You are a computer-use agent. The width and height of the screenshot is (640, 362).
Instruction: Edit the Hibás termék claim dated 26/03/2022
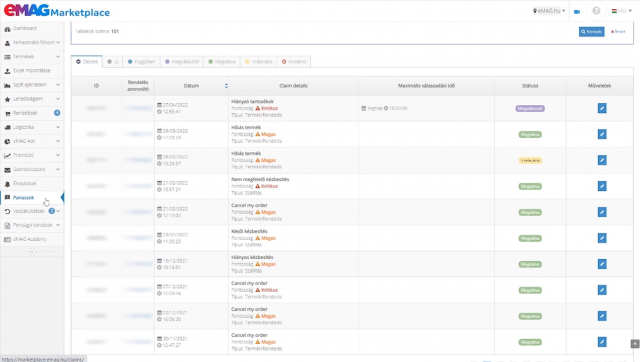pos(602,134)
